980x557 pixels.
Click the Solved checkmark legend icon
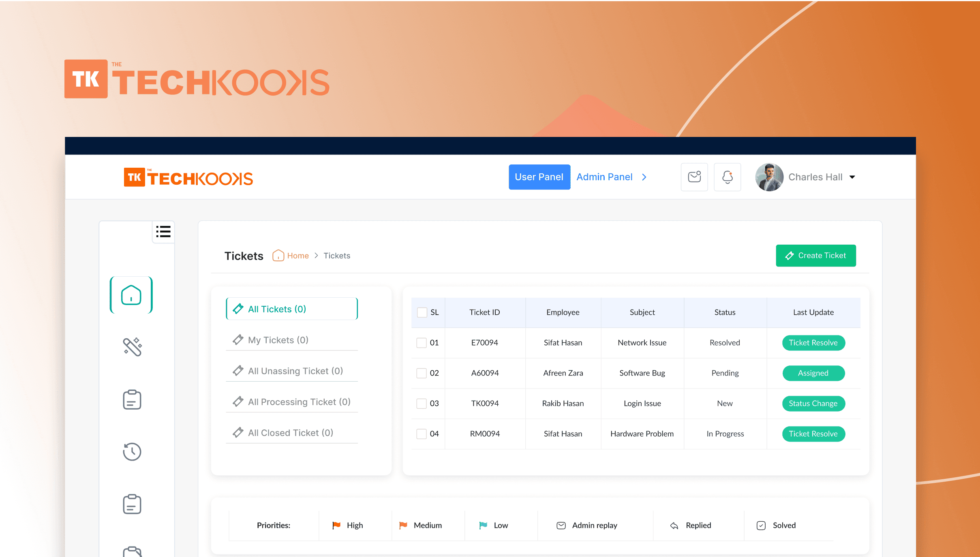(761, 525)
